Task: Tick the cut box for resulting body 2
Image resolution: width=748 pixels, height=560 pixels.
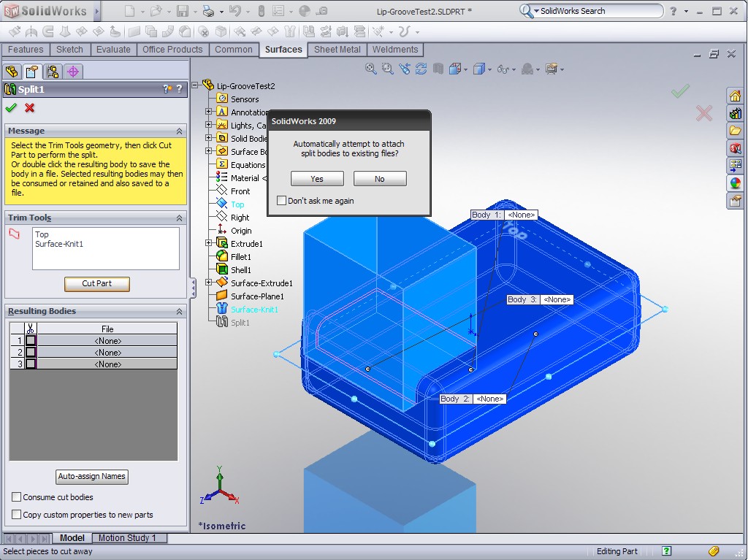Action: coord(31,352)
